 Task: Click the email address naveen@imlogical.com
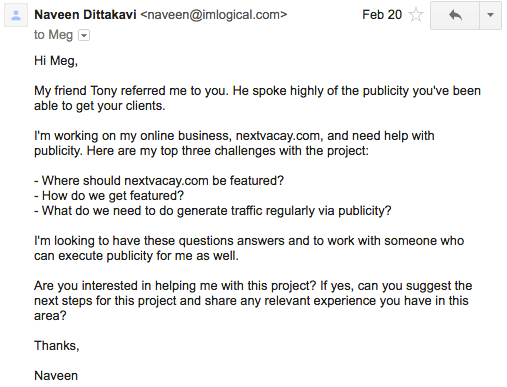click(x=214, y=15)
